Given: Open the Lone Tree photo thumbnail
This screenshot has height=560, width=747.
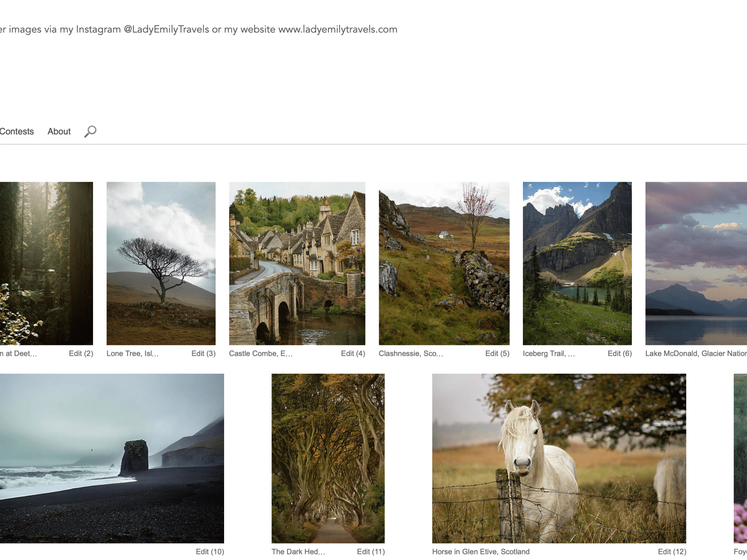Looking at the screenshot, I should [161, 263].
